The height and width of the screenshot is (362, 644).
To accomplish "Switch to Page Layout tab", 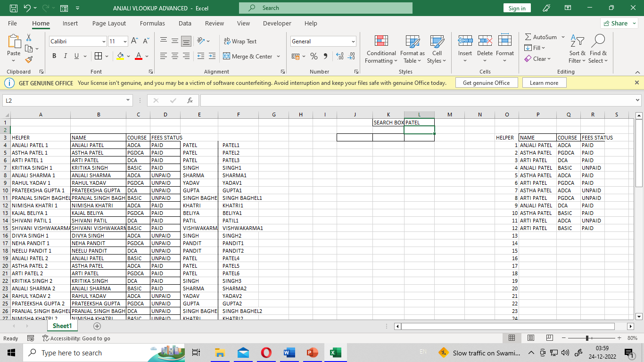I will tap(109, 23).
